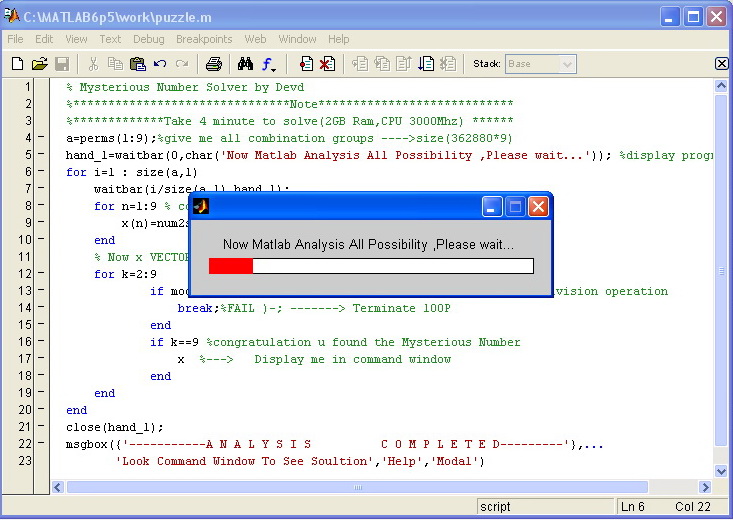The image size is (733, 520).
Task: Toggle breakpoint dash on line 6
Action: (41, 171)
